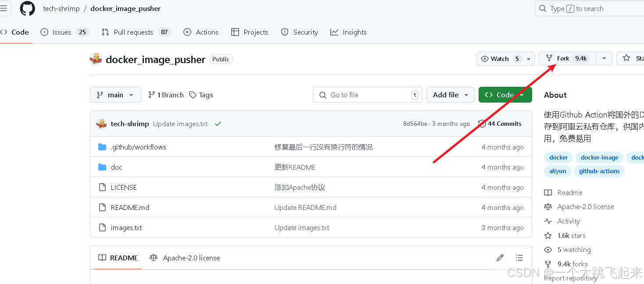Click the 1.6k stars sidebar link
Screen dimensions: 644x284
(571, 236)
